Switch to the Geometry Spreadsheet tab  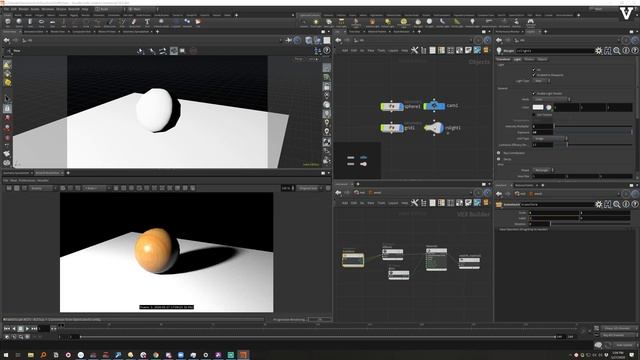[x=16, y=173]
